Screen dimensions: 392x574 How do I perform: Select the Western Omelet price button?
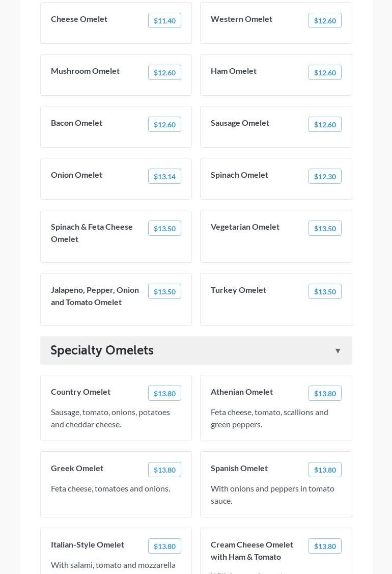coord(325,21)
